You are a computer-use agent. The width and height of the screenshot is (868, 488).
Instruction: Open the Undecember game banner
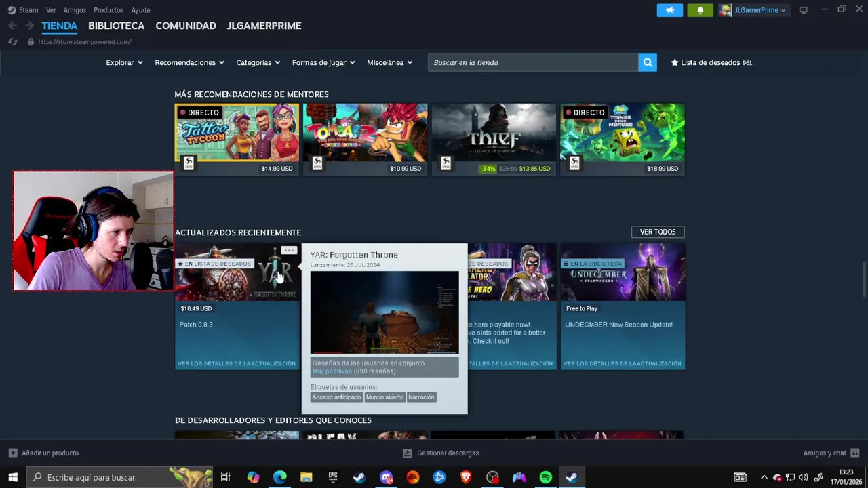point(623,272)
